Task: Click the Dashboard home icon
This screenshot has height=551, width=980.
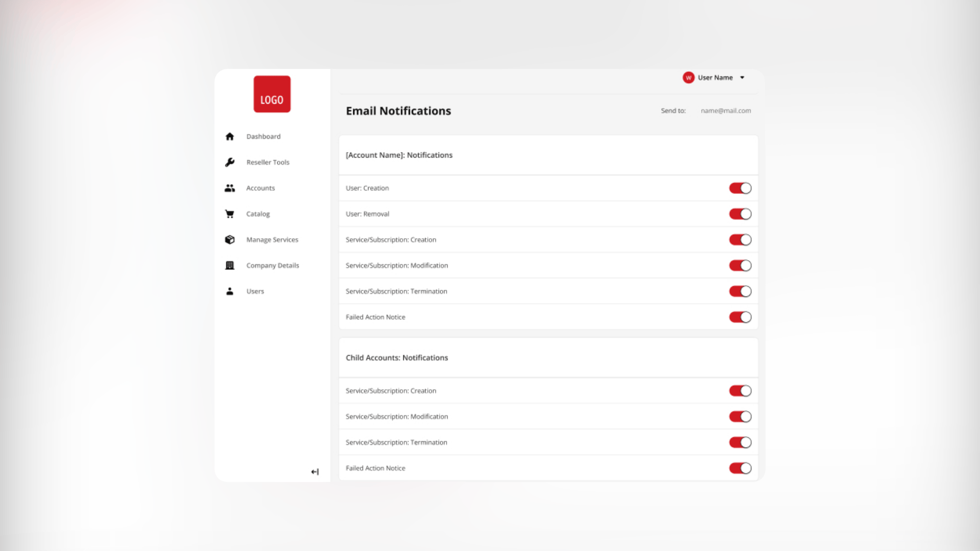Action: pyautogui.click(x=230, y=136)
